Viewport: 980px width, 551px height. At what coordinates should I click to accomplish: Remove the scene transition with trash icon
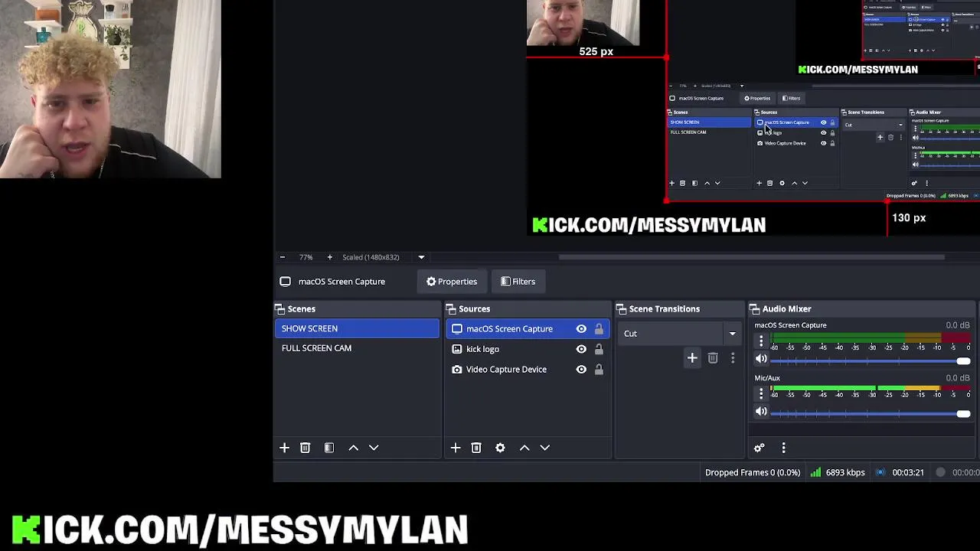pos(713,358)
